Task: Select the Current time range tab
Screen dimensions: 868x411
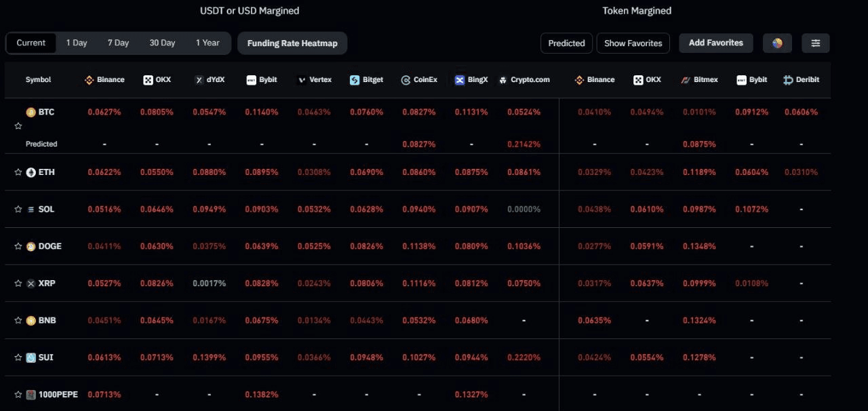Action: click(31, 43)
